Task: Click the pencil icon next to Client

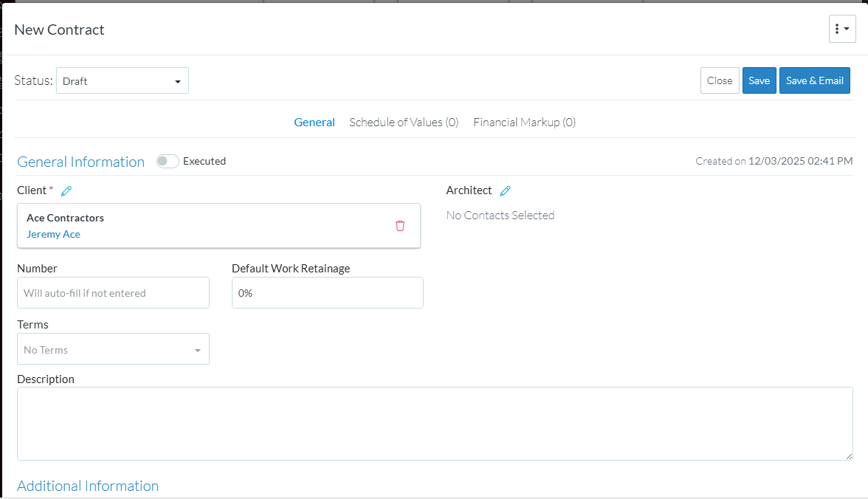Action: pos(66,191)
